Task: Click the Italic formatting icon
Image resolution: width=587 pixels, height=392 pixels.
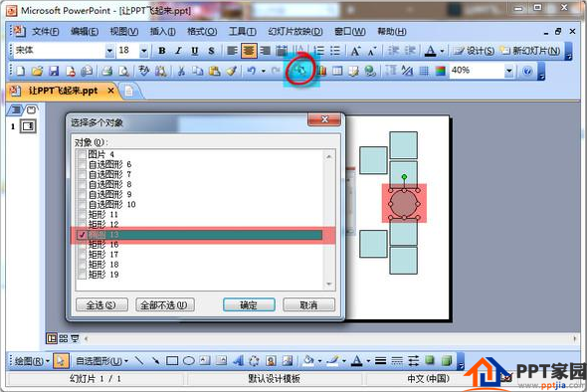Action: (178, 51)
